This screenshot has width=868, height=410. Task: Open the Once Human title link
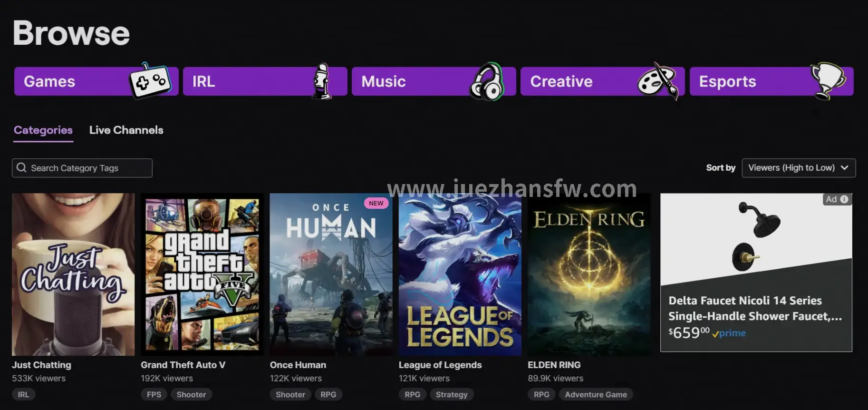coord(298,365)
